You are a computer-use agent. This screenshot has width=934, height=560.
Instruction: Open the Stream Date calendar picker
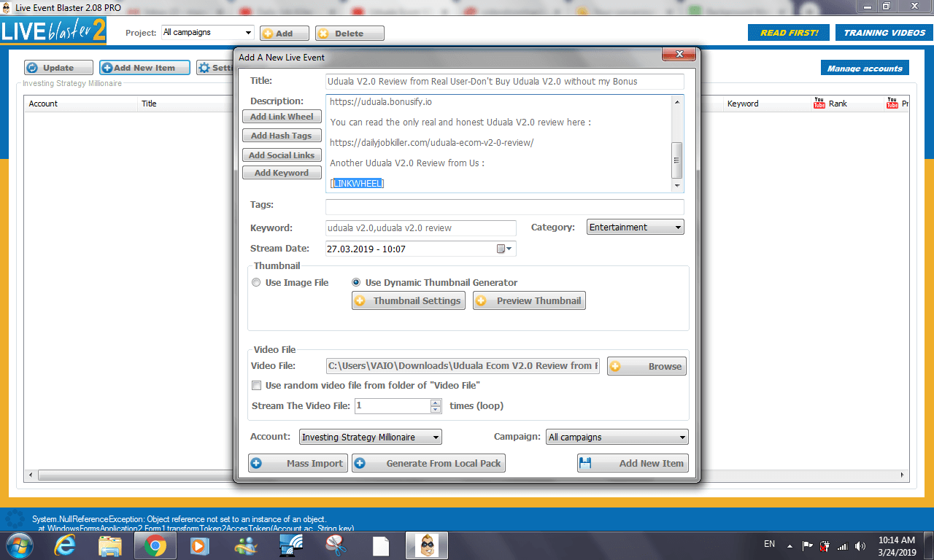pyautogui.click(x=506, y=249)
